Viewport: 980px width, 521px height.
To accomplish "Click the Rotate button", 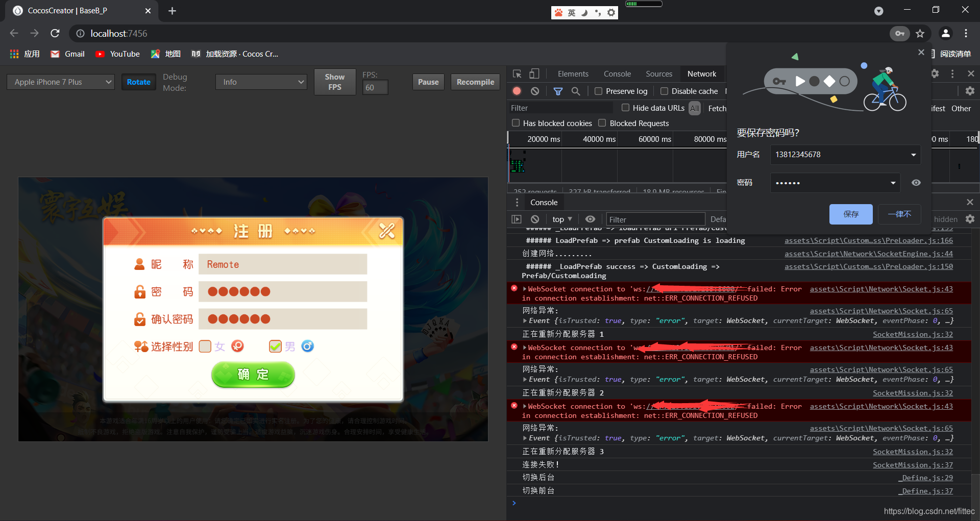I will 138,82.
